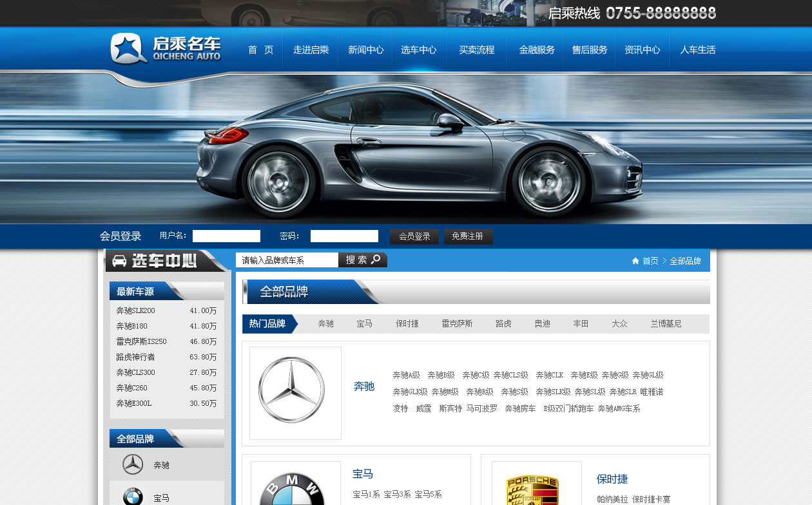Focus the 密码 password field
812x505 pixels.
coord(344,236)
